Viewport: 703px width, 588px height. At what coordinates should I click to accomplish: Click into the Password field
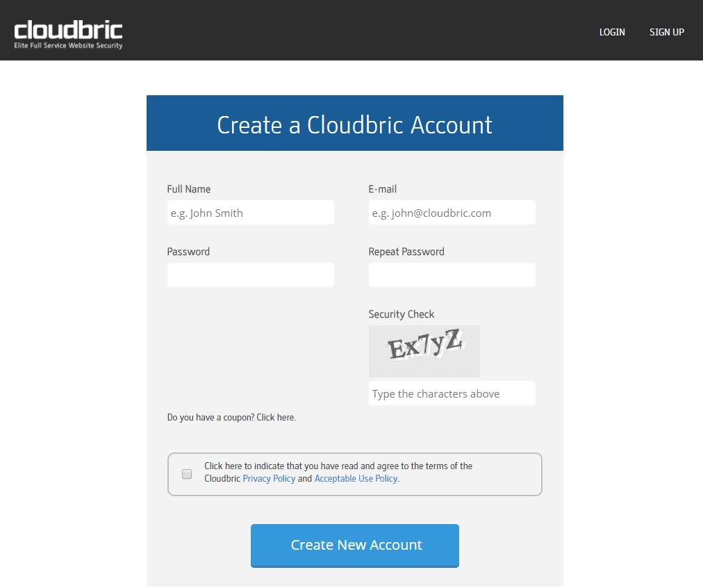click(251, 275)
